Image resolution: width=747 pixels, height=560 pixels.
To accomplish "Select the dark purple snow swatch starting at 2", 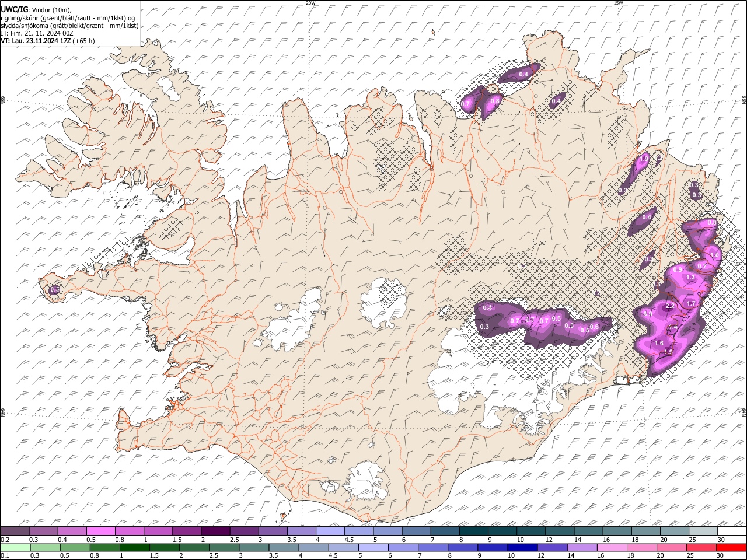I will 215,531.
